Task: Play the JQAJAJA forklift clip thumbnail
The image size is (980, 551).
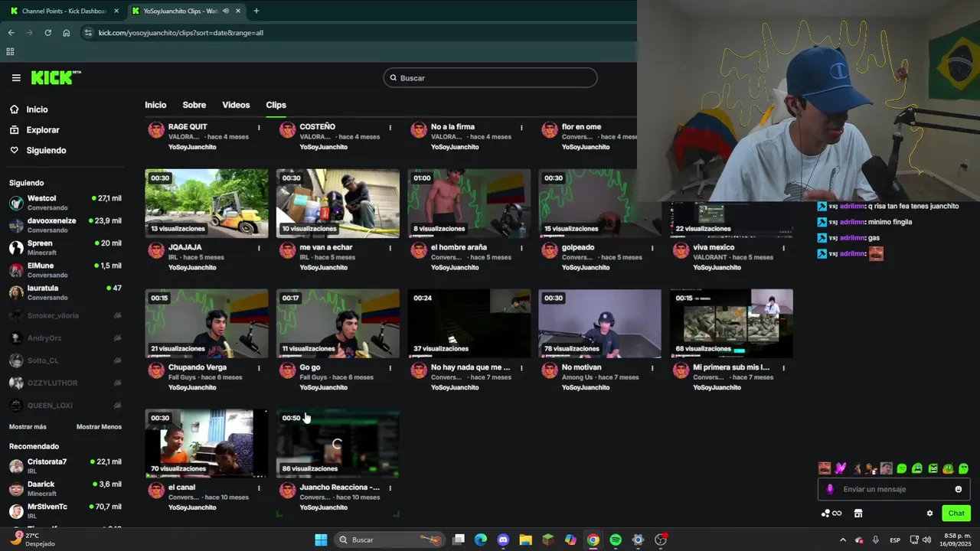Action: coord(207,203)
